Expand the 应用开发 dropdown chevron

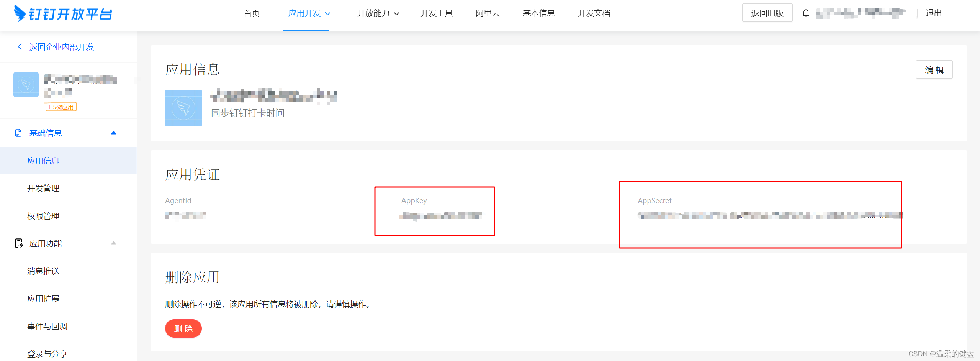[x=328, y=14]
